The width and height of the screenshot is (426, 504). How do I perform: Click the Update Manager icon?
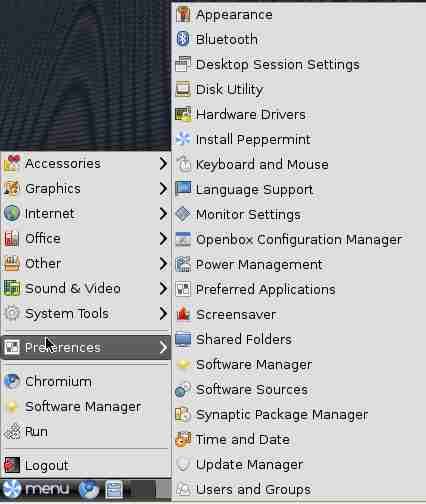pyautogui.click(x=183, y=464)
